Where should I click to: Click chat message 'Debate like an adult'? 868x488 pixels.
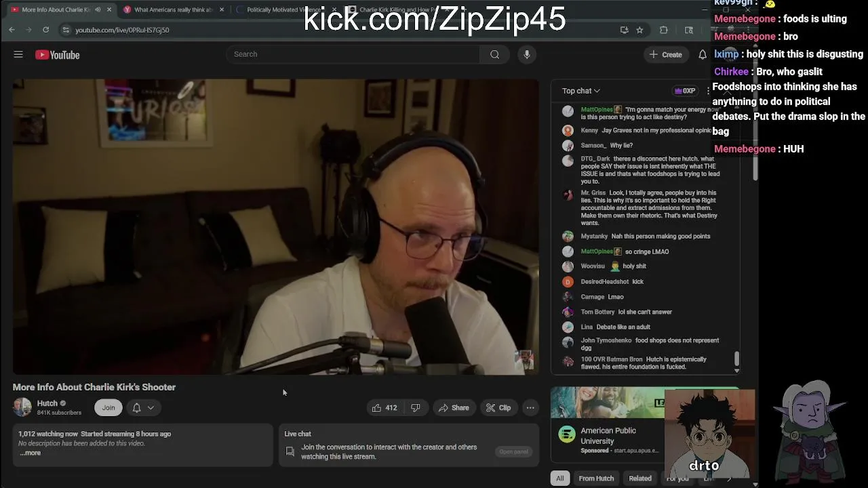click(623, 327)
